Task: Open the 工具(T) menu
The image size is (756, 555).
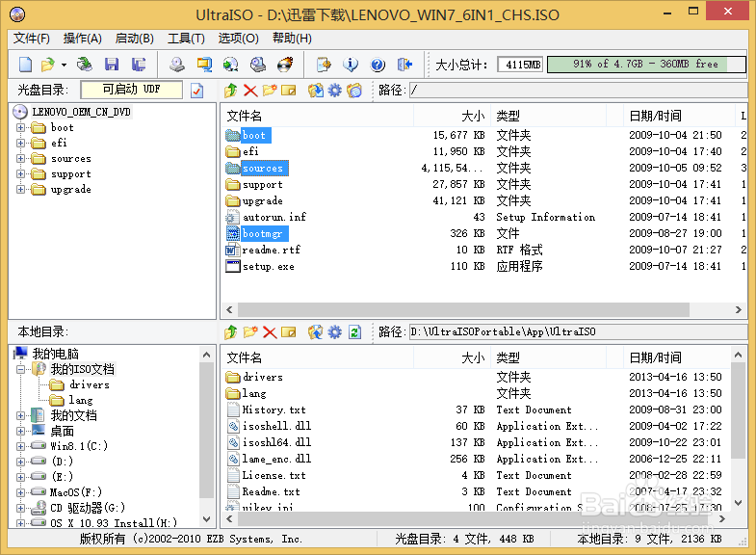Action: pyautogui.click(x=186, y=39)
